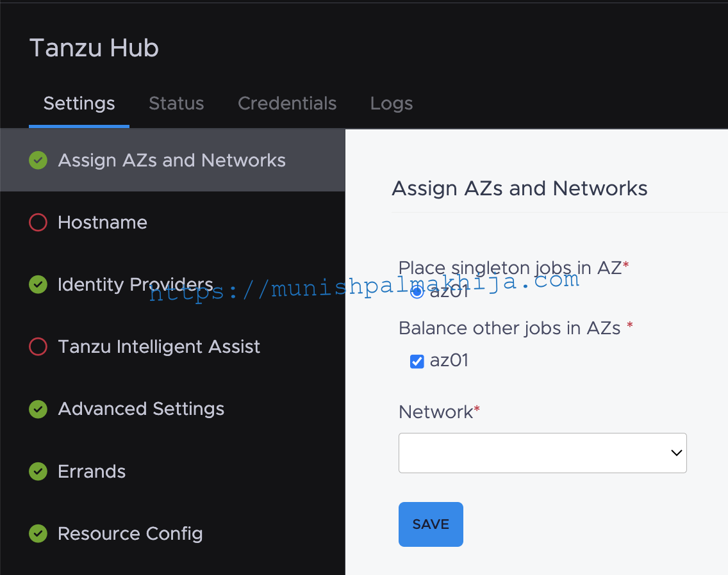Uncheck az01 under Balance other jobs
The image size is (728, 575).
pos(417,361)
